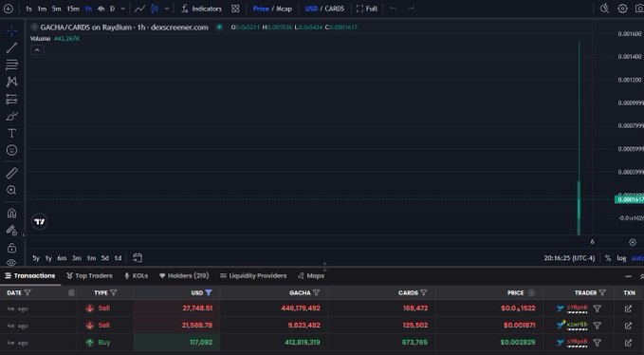Toggle log scale mode

click(x=621, y=258)
